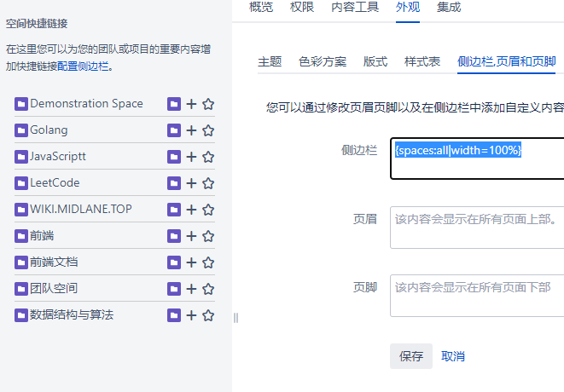Viewport: 564px width, 392px height.
Task: Toggle the star for 团队空间
Action: click(x=208, y=289)
